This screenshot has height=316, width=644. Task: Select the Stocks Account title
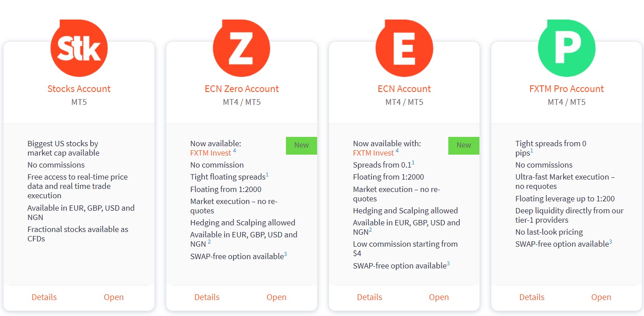(79, 89)
